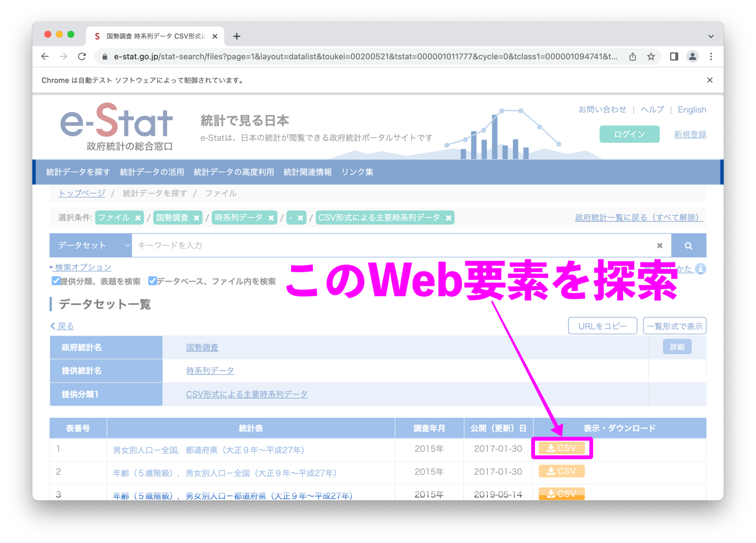Download CSV for table row 2

coord(561,471)
